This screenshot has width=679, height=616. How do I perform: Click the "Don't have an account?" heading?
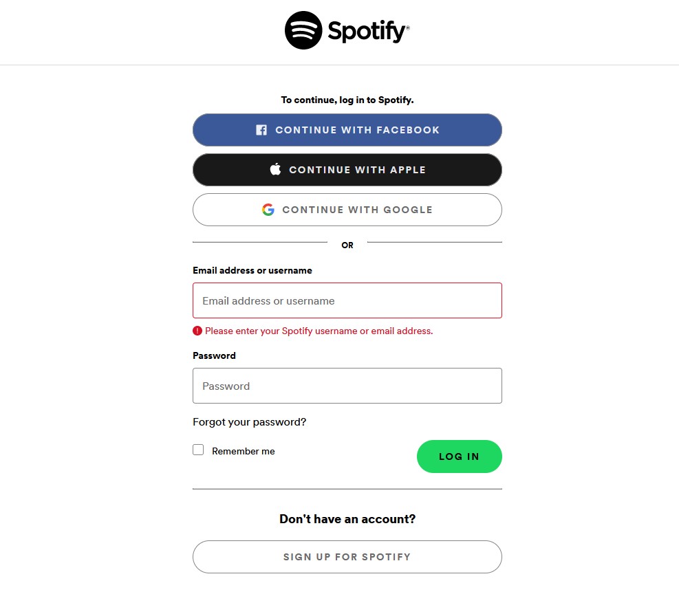(x=347, y=519)
